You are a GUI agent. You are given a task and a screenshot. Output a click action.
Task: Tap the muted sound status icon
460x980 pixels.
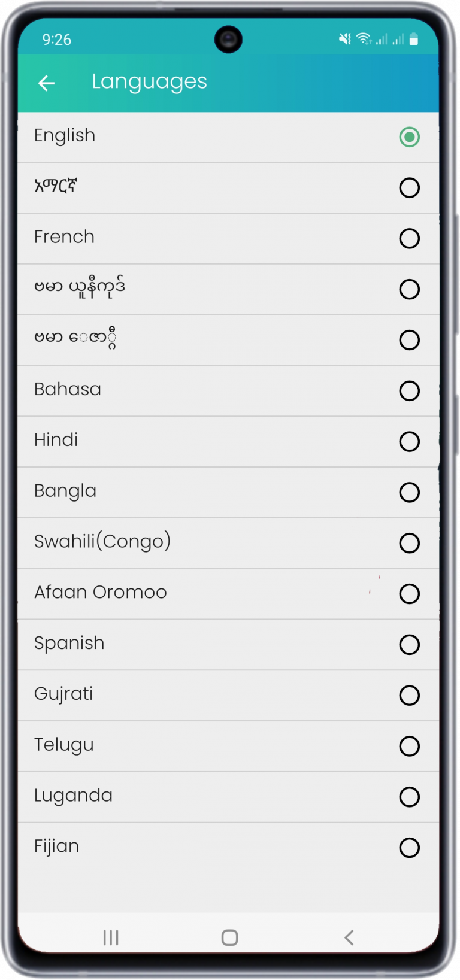345,40
